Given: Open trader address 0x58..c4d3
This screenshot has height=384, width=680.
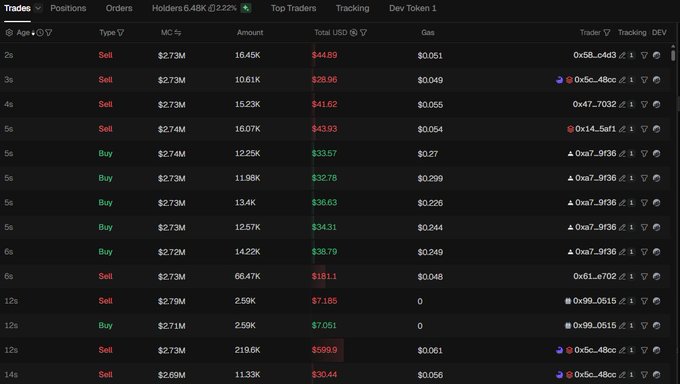Looking at the screenshot, I should click(x=595, y=55).
